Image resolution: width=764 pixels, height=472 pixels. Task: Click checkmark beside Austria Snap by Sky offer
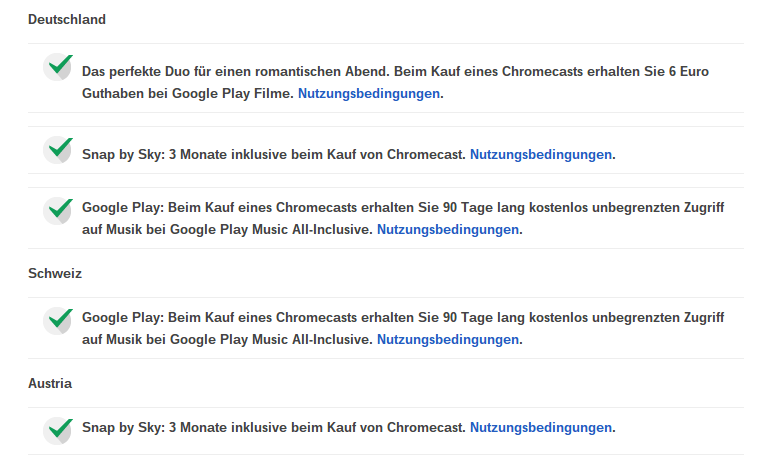point(58,431)
